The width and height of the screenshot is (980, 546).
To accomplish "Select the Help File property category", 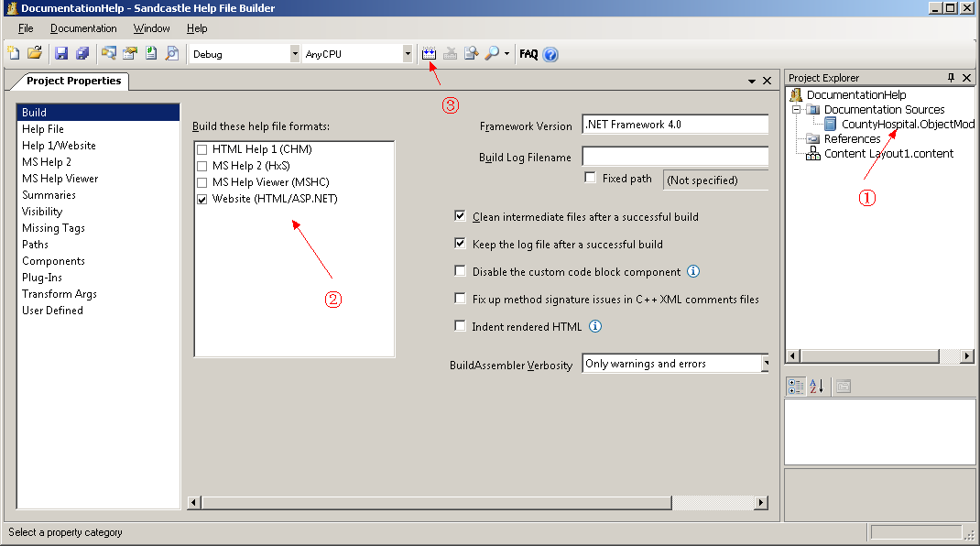I will pyautogui.click(x=98, y=129).
